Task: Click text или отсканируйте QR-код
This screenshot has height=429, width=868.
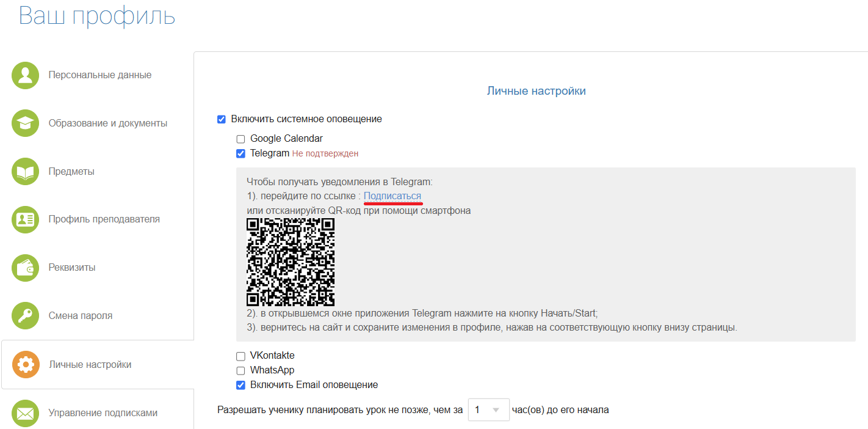Action: [x=359, y=211]
